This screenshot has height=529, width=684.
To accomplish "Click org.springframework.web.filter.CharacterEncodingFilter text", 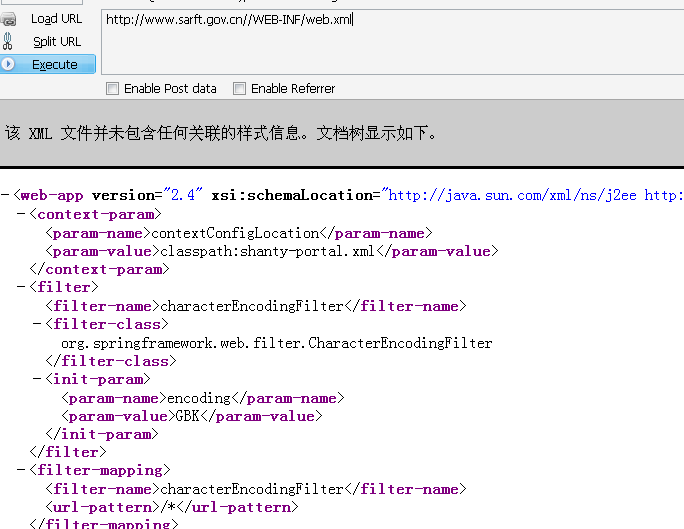I will [277, 343].
